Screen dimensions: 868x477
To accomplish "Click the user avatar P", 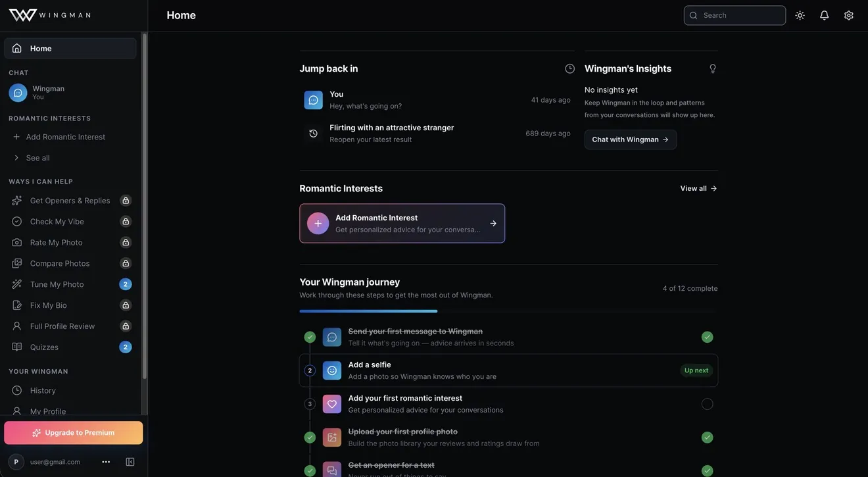I will pyautogui.click(x=16, y=462).
